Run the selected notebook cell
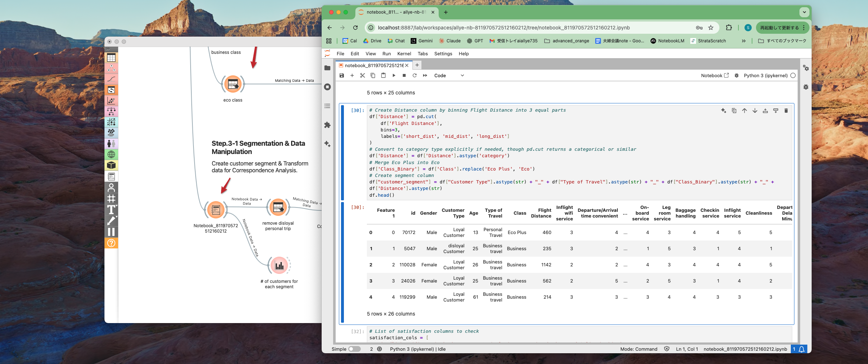Viewport: 868px width, 364px height. point(394,75)
